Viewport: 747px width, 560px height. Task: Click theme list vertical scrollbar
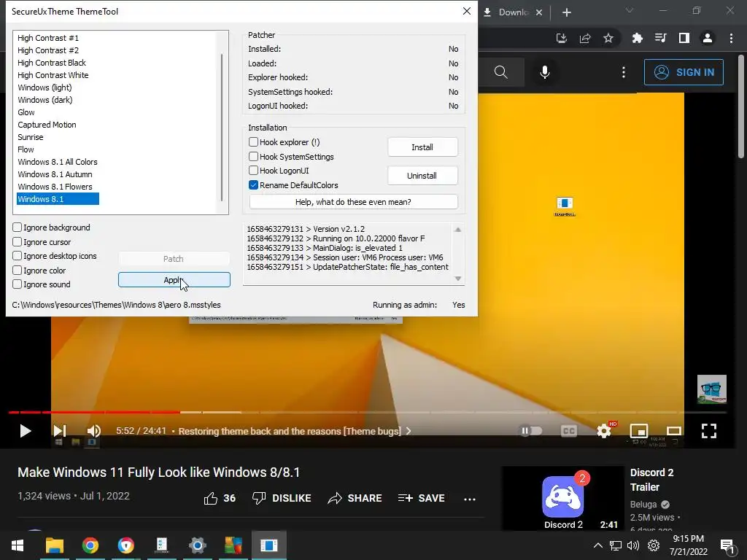(222, 127)
